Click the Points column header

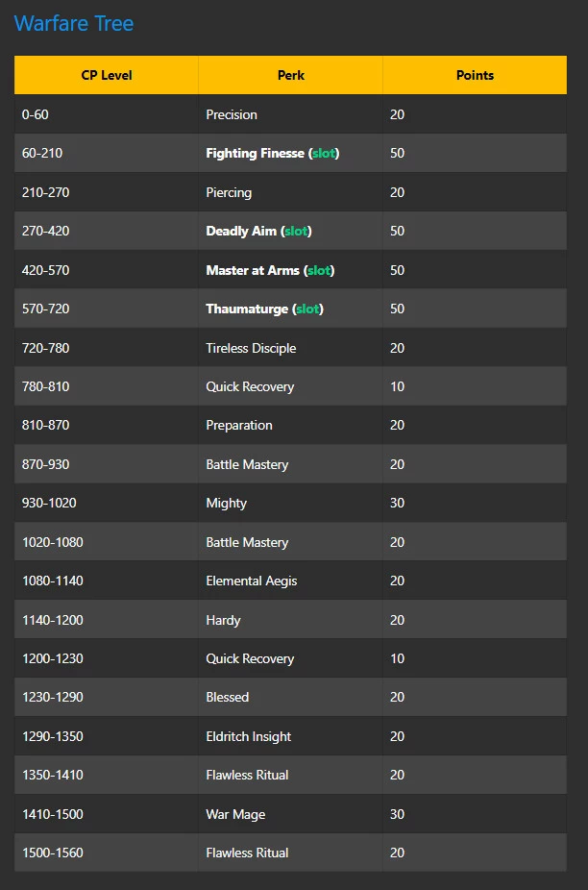pyautogui.click(x=475, y=75)
